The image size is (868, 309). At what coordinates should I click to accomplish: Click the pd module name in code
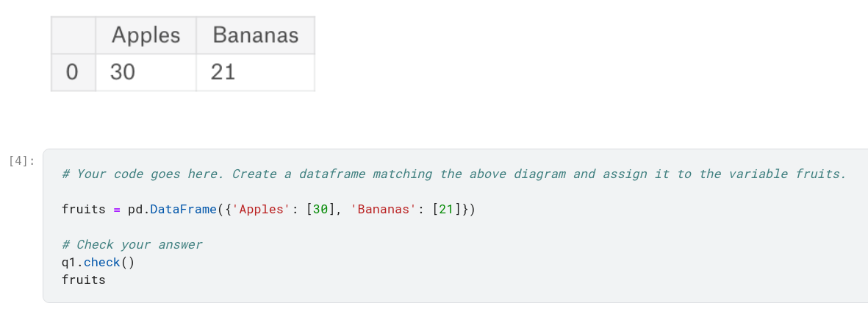click(134, 210)
